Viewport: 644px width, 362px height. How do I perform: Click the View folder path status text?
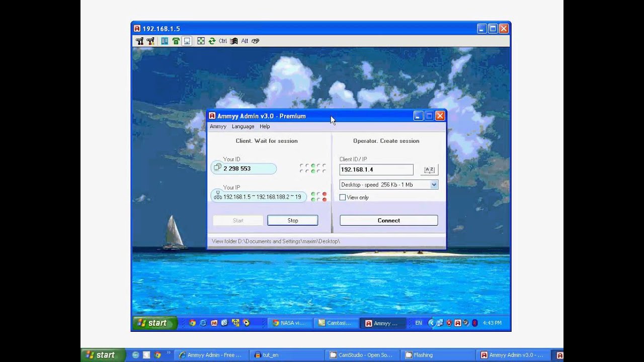tap(276, 241)
